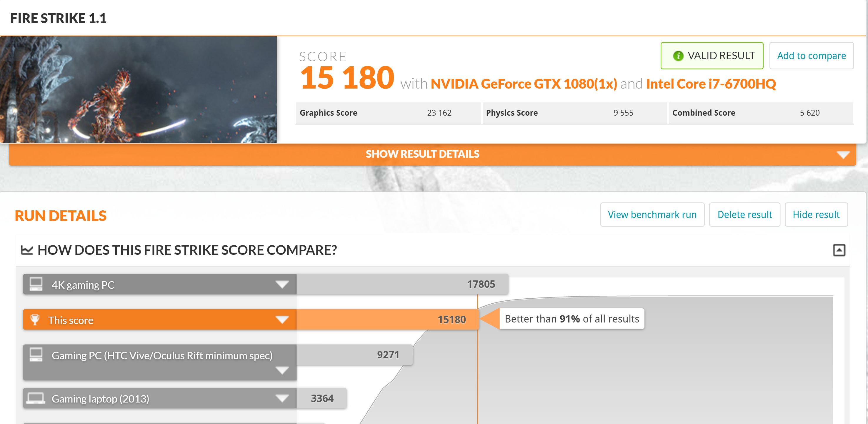
Task: Click the monitor icon in the 4K gaming PC row
Action: click(36, 284)
